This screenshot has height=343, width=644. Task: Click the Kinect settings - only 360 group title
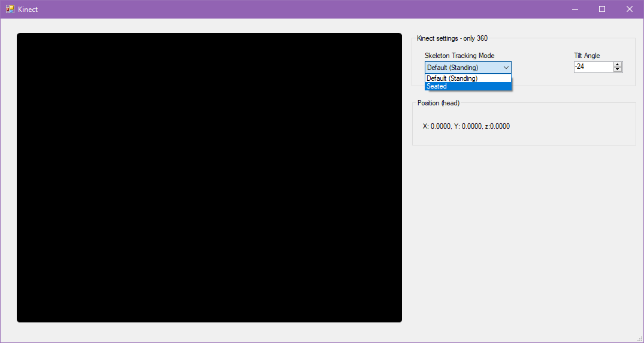pyautogui.click(x=452, y=38)
